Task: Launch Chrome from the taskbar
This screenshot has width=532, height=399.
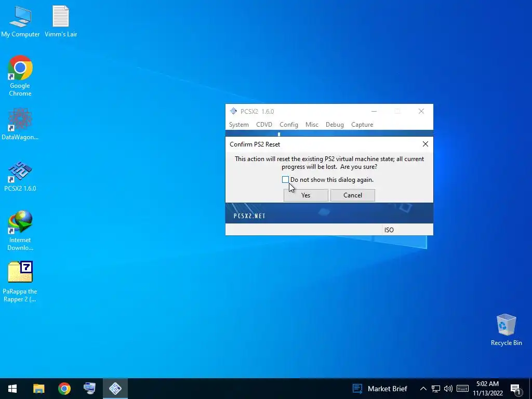Action: point(64,389)
